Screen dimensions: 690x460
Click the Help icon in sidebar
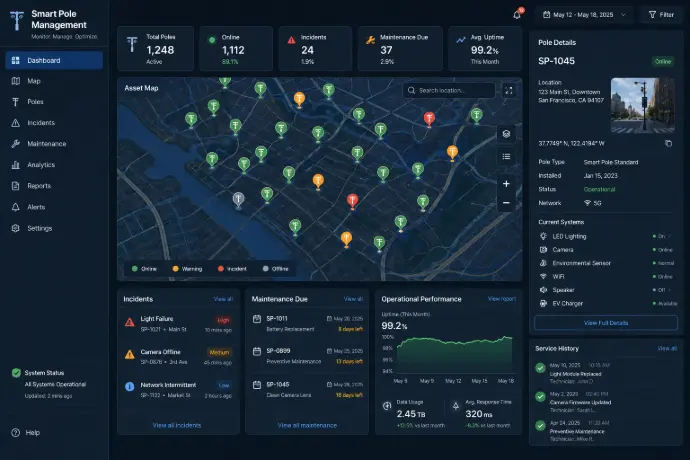click(x=15, y=433)
